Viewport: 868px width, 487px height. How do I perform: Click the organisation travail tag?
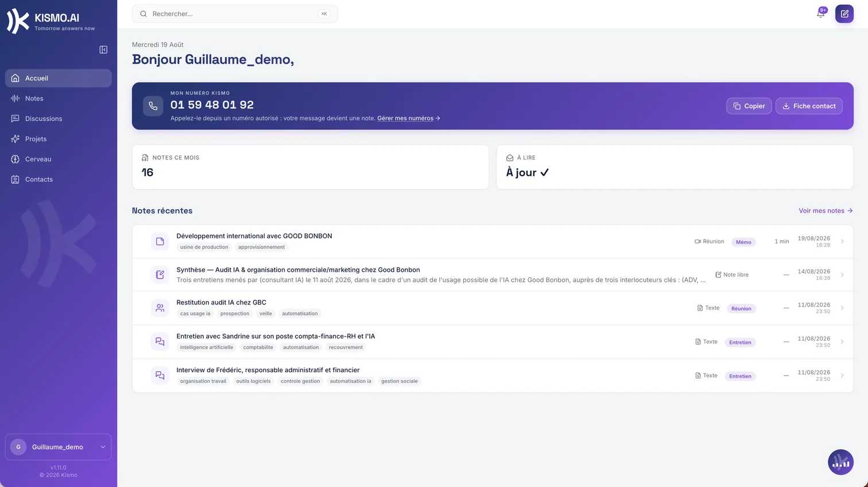[x=203, y=381]
